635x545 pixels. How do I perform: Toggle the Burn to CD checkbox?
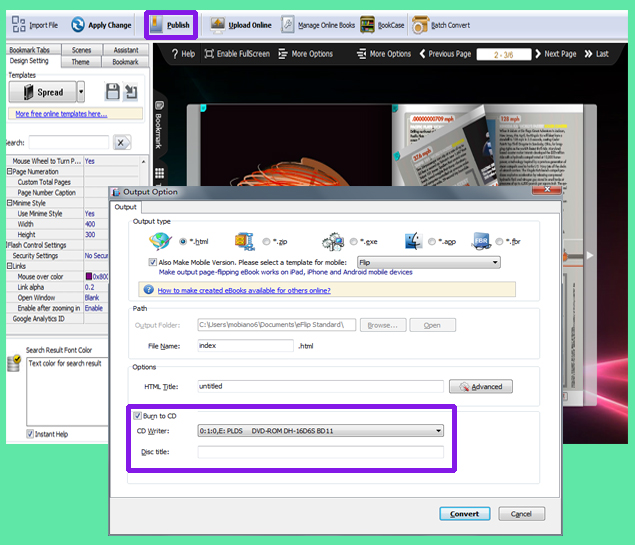[x=138, y=416]
